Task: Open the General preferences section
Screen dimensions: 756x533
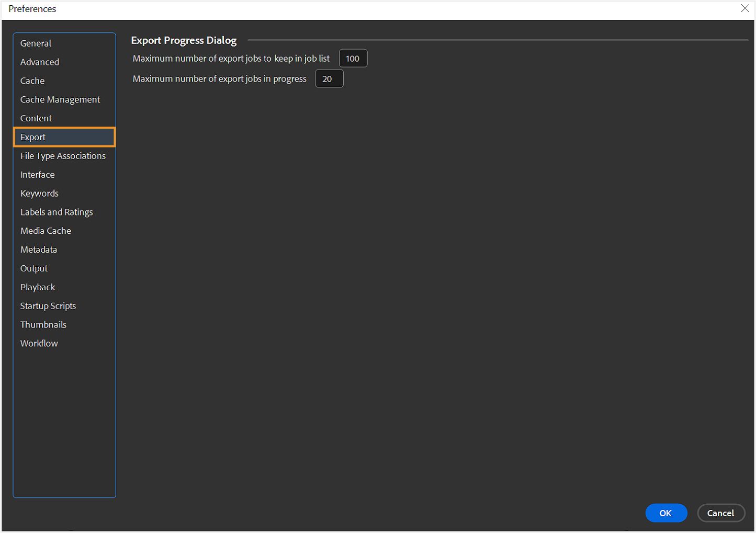Action: click(36, 43)
